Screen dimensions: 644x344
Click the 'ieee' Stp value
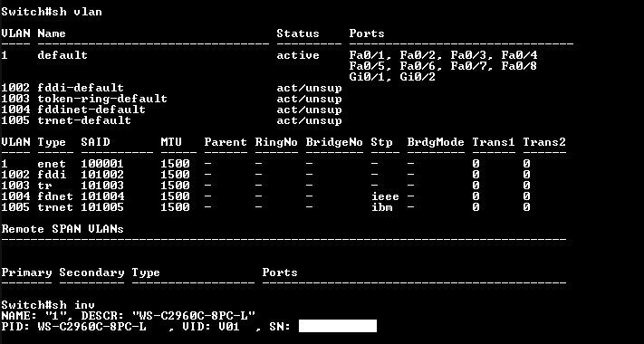pyautogui.click(x=385, y=196)
